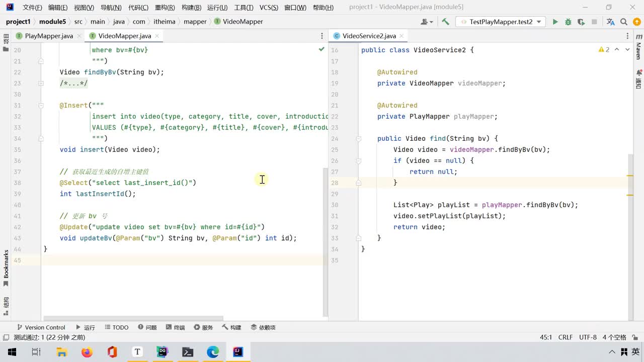
Task: Click the vertical scrollbar of VideoService2 editor
Action: (x=630, y=236)
